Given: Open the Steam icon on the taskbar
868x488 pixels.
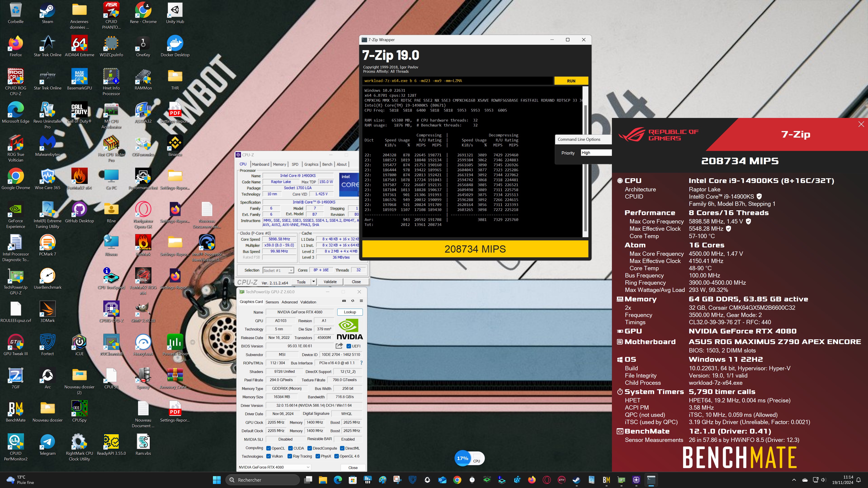Looking at the screenshot, I should [576, 480].
